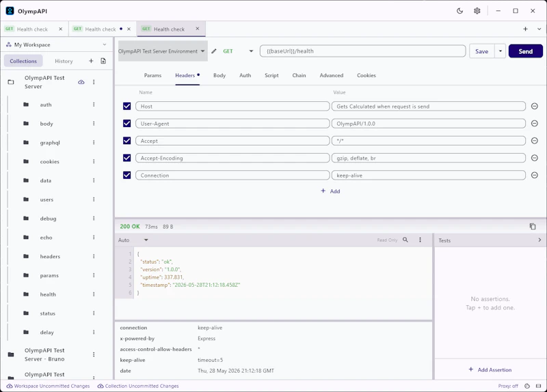Open more options for body folder

(94, 124)
